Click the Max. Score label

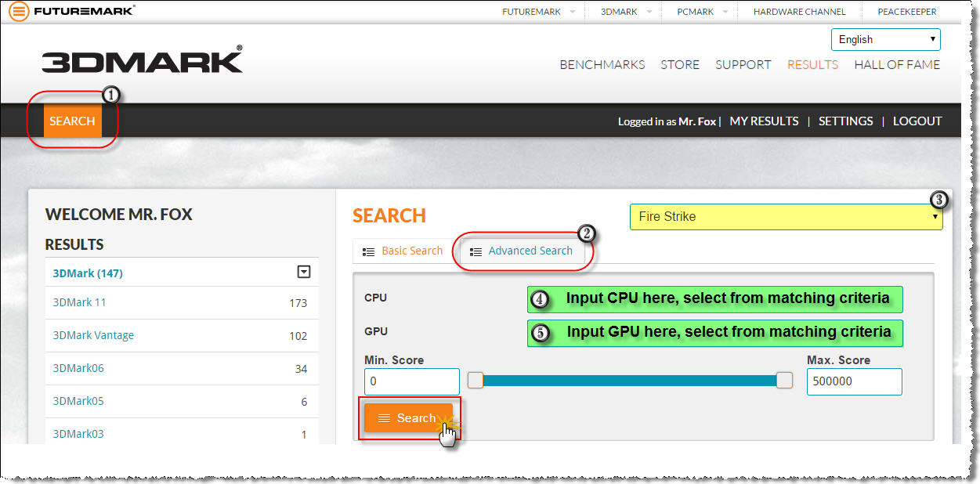pyautogui.click(x=839, y=360)
